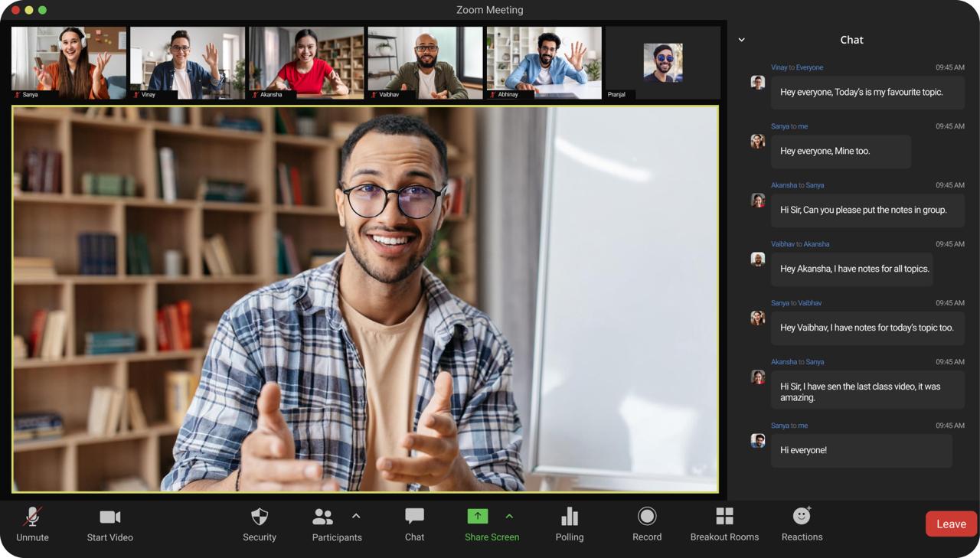
Task: Click avatar beside "I have notes for all topics"
Action: pos(758,259)
